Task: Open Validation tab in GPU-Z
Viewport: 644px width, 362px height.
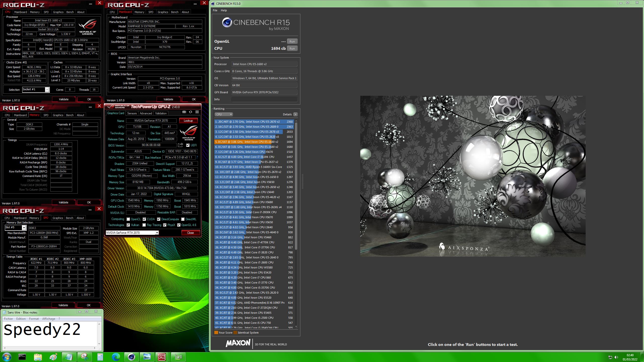Action: (x=161, y=113)
